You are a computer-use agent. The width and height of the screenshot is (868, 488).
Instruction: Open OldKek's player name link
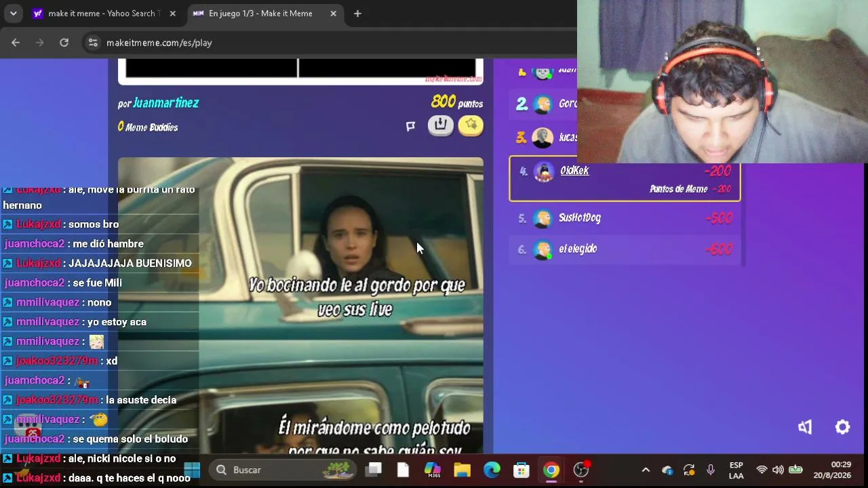574,171
